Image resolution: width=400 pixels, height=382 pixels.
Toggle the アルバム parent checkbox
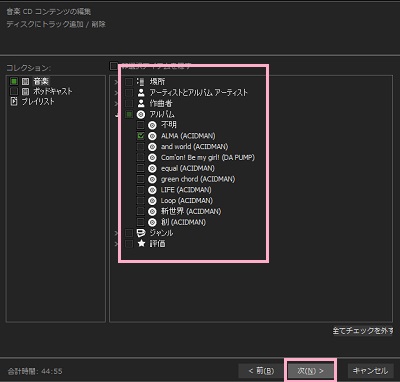click(129, 114)
